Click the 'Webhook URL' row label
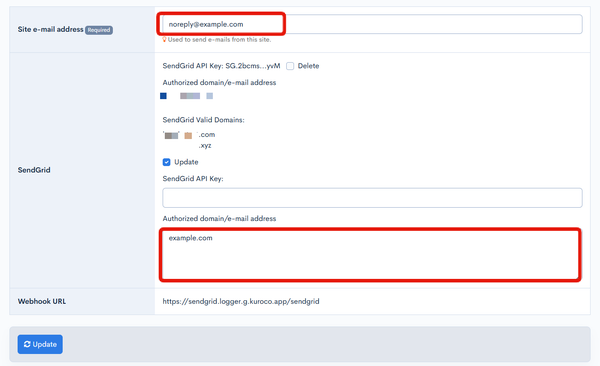The height and width of the screenshot is (366, 600). (42, 301)
